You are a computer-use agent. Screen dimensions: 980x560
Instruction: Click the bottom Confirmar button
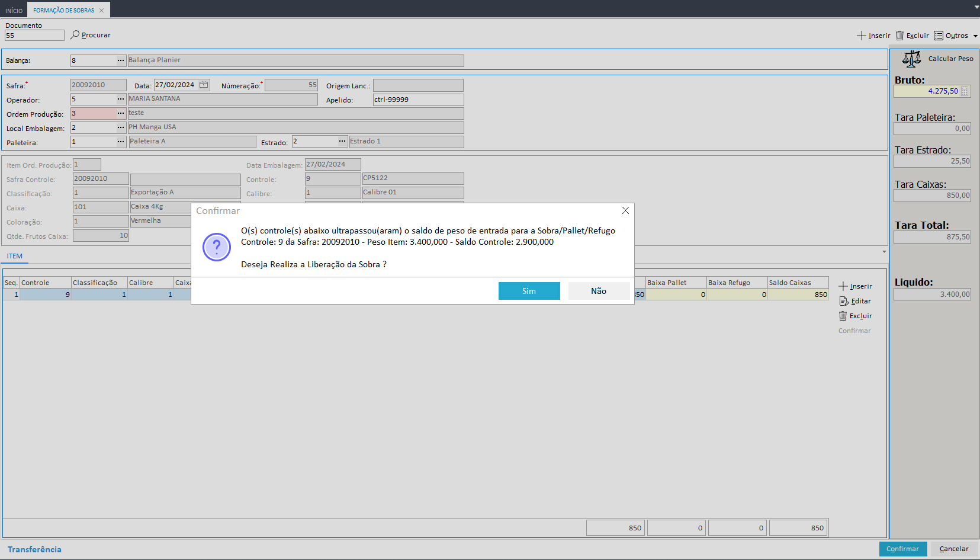coord(902,549)
